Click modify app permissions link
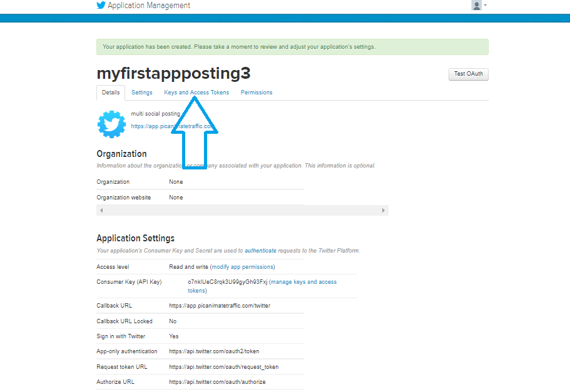Screen dimensions: 570x392 (243, 267)
